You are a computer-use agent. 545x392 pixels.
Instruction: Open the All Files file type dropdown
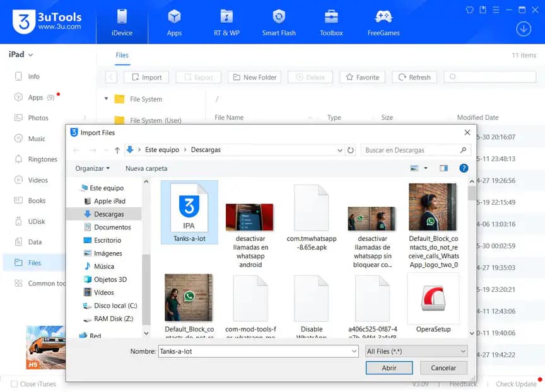(416, 350)
